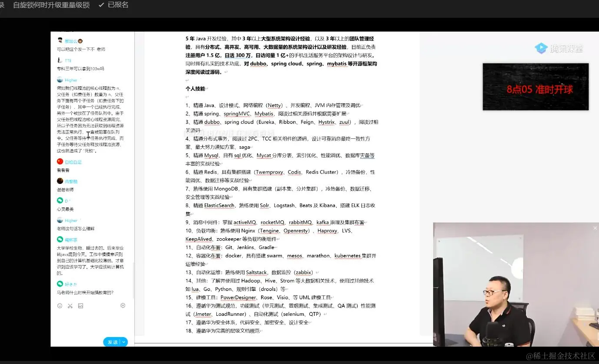Click chat message 马老师什么时候开始搞教育的?
The height and width of the screenshot is (364, 599).
click(85, 292)
